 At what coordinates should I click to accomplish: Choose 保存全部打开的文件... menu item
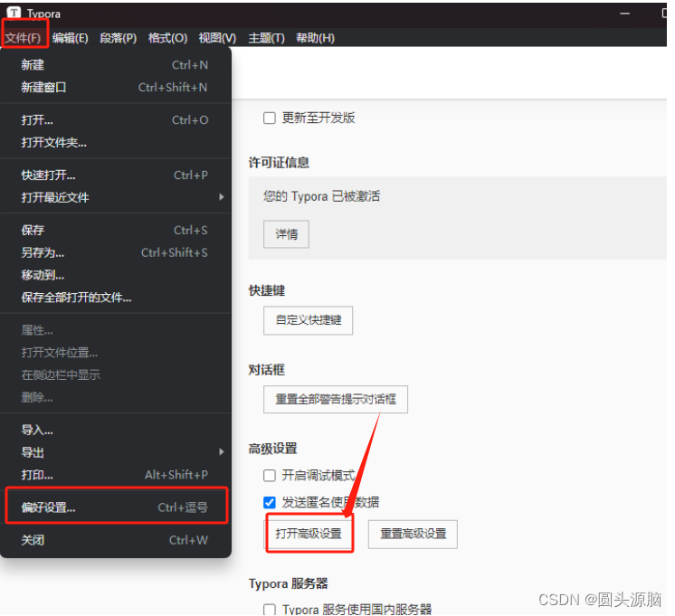tap(116, 298)
